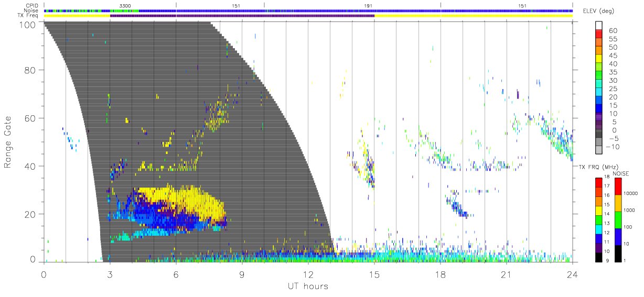Click the 'ELEV (deg)' legend title
The width and height of the screenshot is (644, 297).
point(599,12)
